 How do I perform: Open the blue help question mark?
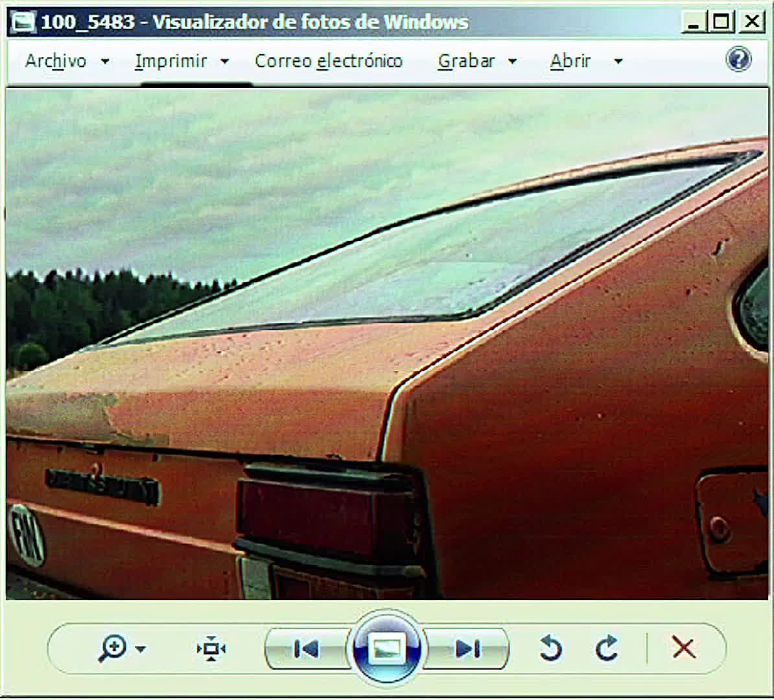tap(738, 59)
